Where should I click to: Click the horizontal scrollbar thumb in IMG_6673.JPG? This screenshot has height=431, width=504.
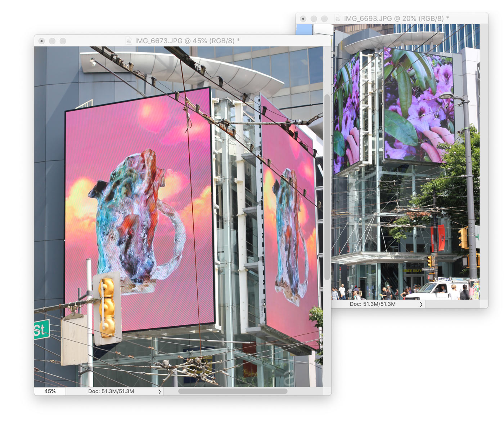tap(233, 391)
